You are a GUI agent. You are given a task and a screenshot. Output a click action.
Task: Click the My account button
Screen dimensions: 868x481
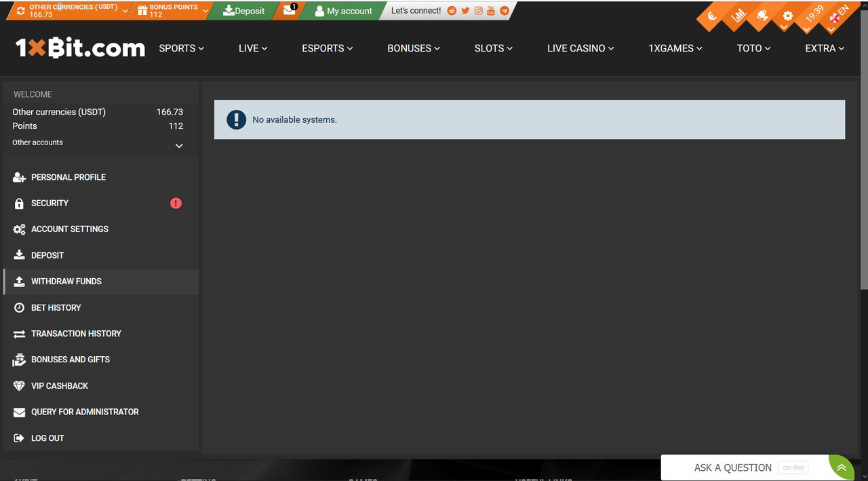pyautogui.click(x=344, y=11)
